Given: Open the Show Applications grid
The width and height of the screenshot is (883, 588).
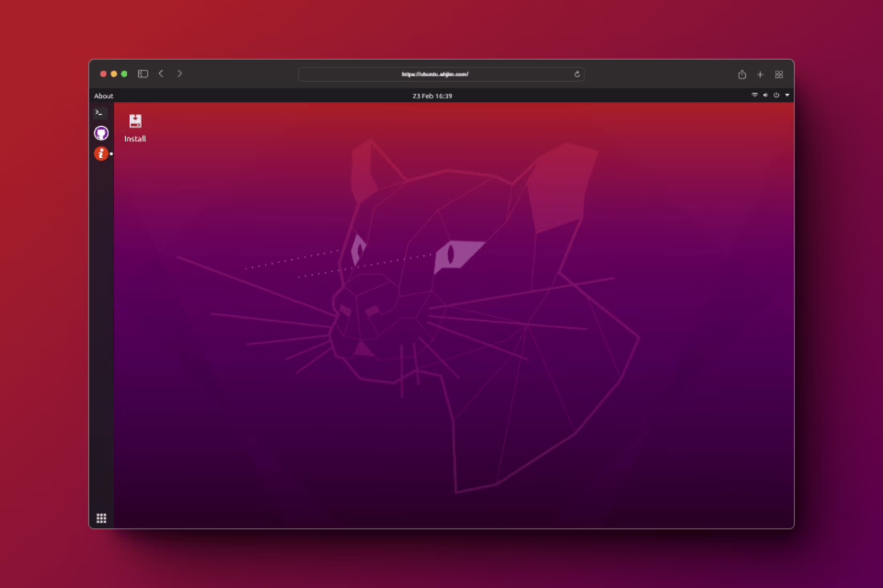Looking at the screenshot, I should pyautogui.click(x=100, y=517).
